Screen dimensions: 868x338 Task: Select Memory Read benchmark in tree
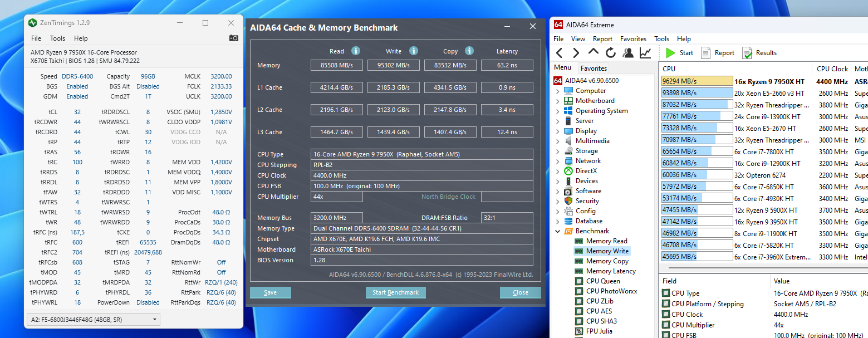(607, 241)
